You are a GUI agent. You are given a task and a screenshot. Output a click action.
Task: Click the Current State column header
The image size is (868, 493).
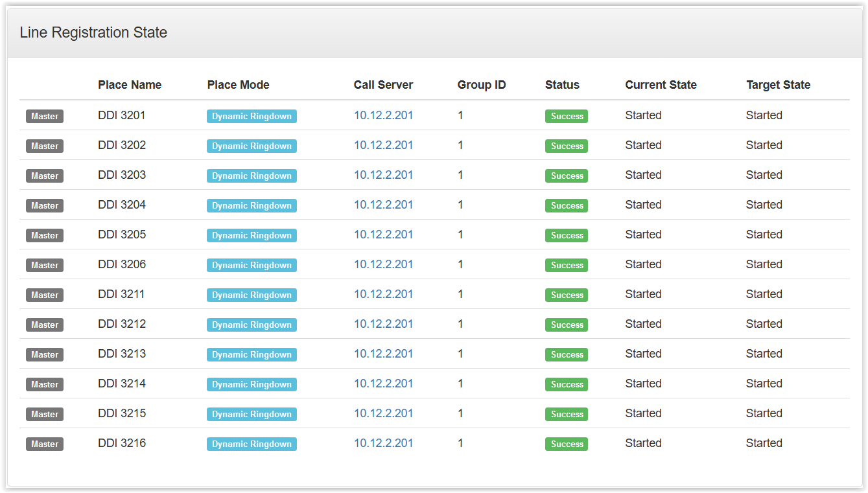click(x=661, y=85)
